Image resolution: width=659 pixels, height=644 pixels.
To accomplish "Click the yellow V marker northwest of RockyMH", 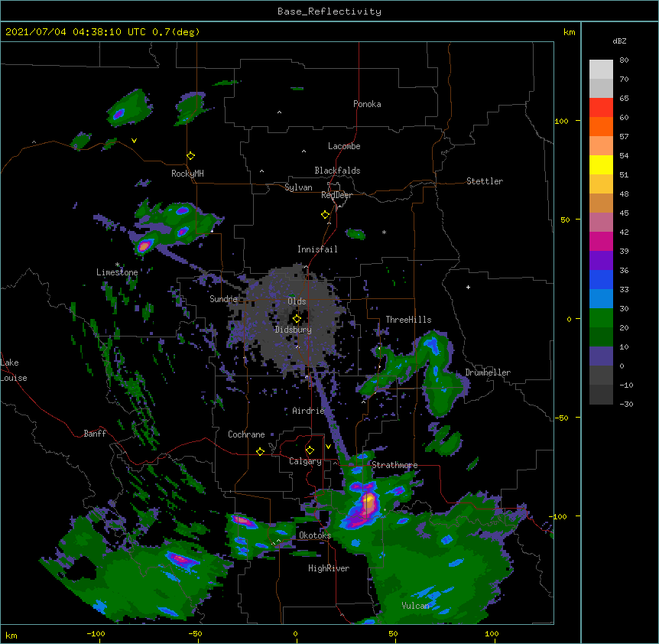I will (x=134, y=141).
